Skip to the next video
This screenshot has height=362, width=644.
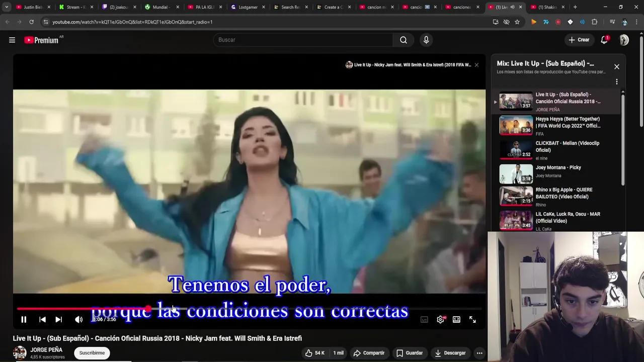click(x=58, y=319)
